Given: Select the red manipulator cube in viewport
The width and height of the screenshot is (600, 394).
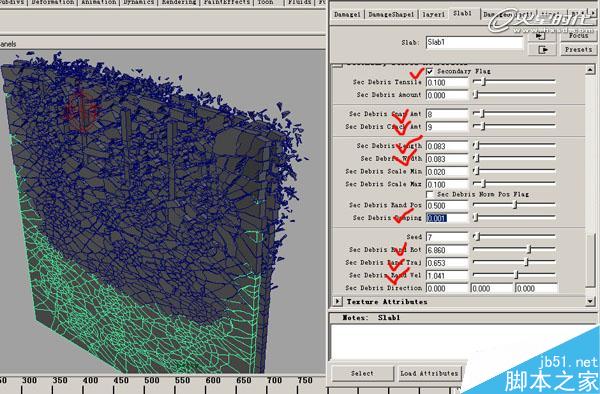Looking at the screenshot, I should tap(81, 111).
